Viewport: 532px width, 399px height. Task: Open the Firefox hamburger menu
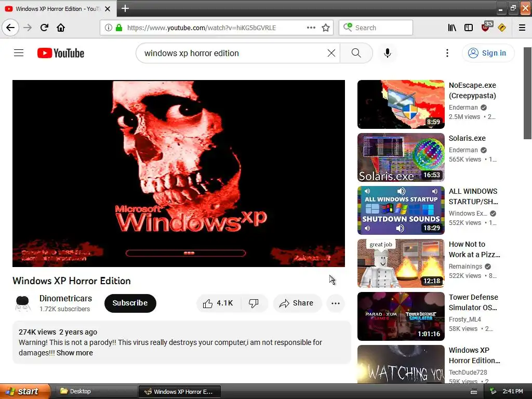click(x=522, y=28)
